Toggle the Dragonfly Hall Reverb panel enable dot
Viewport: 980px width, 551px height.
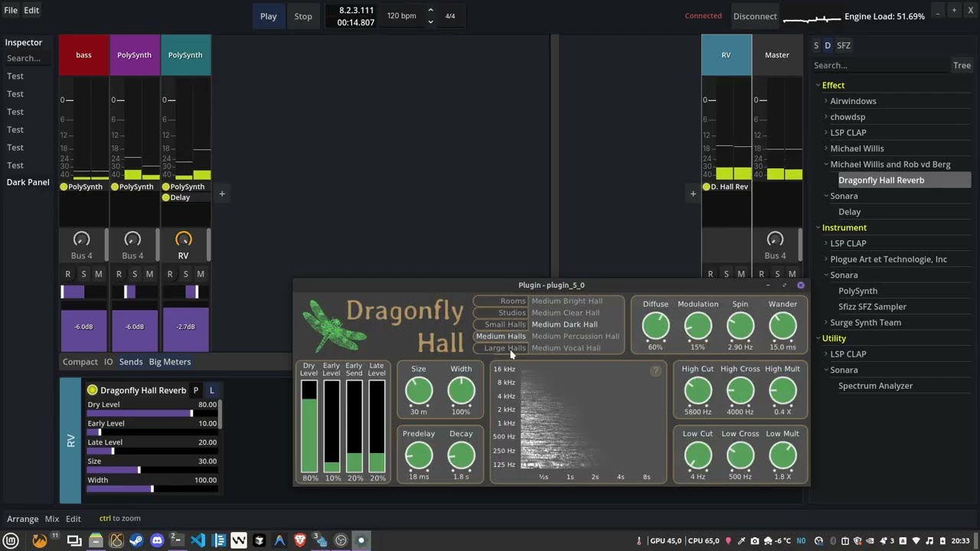(93, 390)
